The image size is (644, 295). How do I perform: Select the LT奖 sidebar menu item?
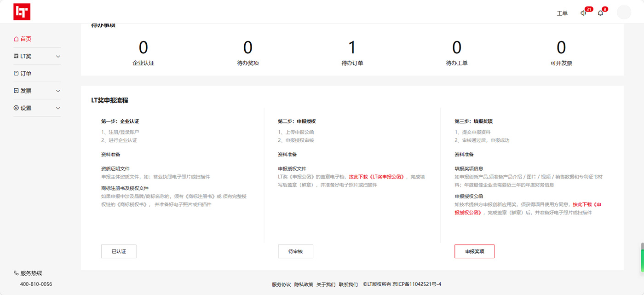[x=26, y=57]
